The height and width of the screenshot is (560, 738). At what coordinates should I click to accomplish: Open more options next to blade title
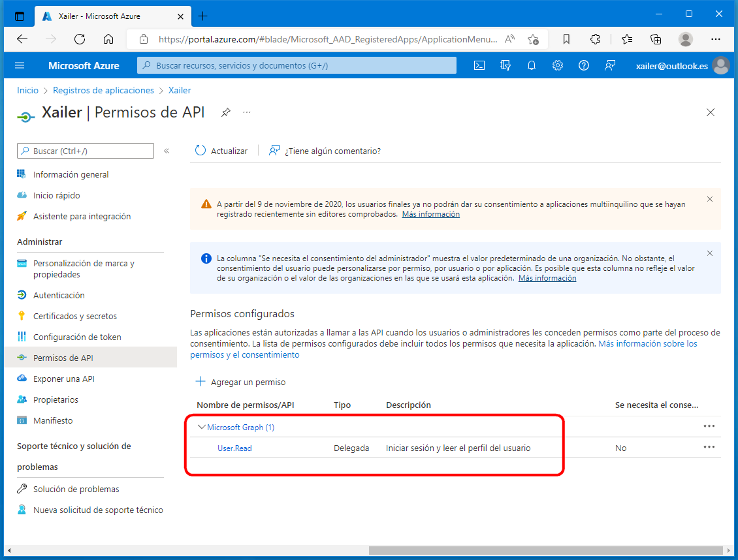[x=247, y=112]
